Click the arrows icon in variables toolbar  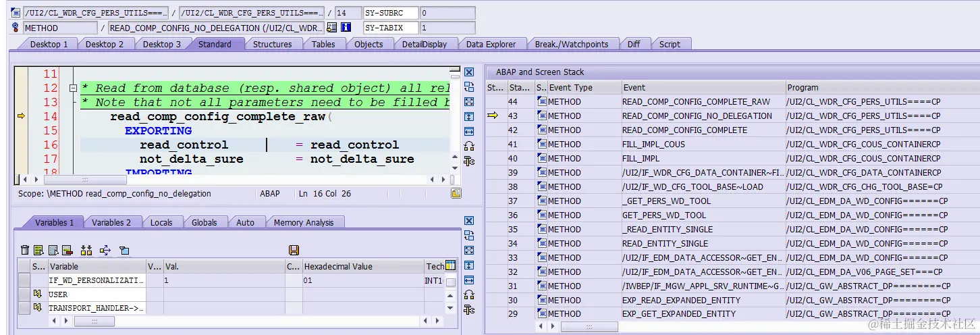coord(105,251)
